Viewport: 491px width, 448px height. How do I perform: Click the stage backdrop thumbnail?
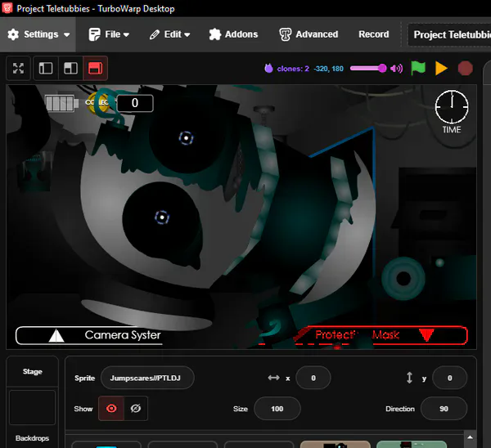(x=32, y=407)
